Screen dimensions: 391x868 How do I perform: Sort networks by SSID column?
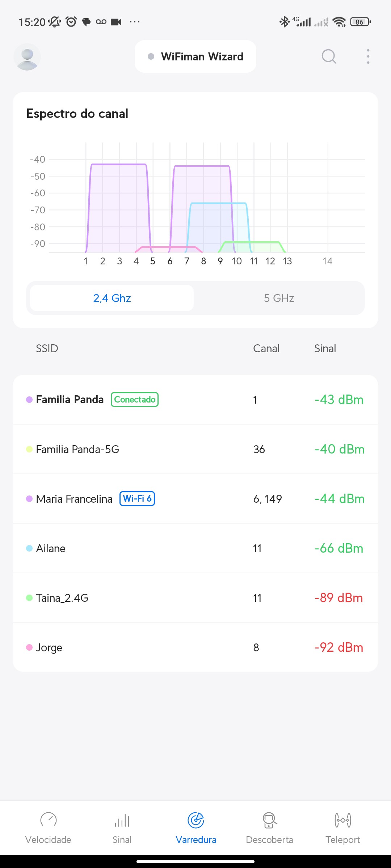click(47, 349)
